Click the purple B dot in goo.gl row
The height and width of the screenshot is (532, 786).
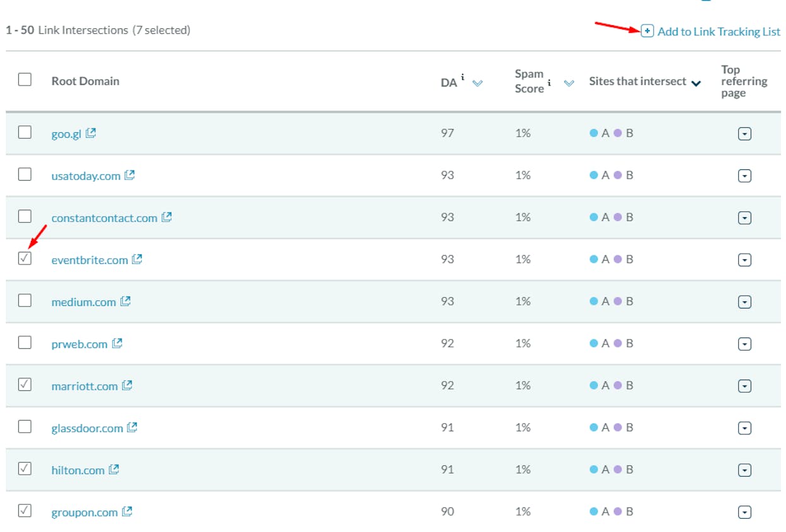[x=618, y=133]
